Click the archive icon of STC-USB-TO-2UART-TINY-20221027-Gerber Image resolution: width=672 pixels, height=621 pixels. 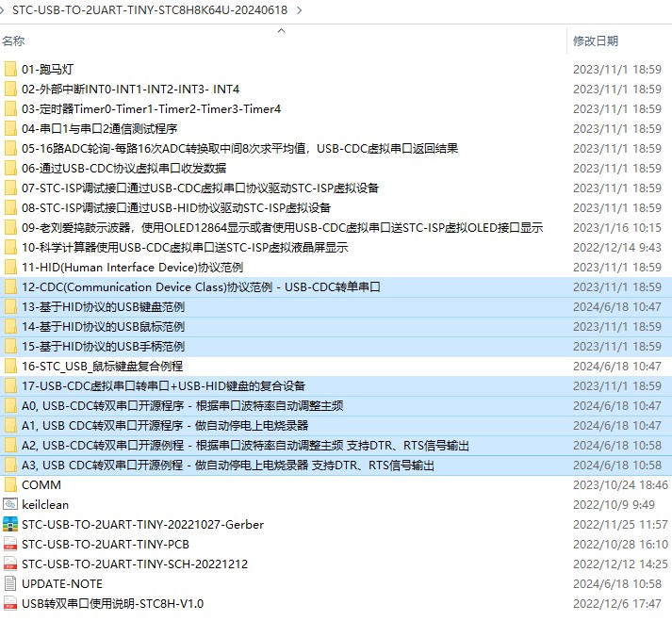point(10,524)
